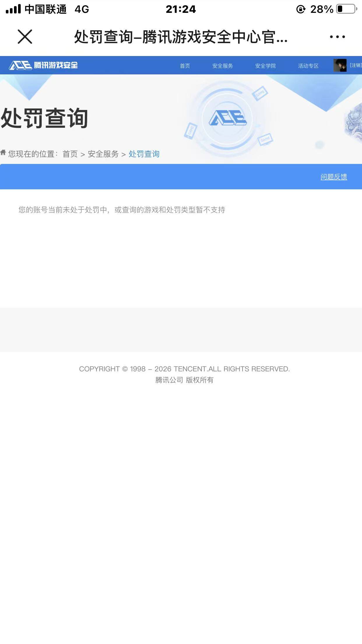Image resolution: width=362 pixels, height=644 pixels.
Task: Click the user avatar thumbnail
Action: [x=340, y=65]
